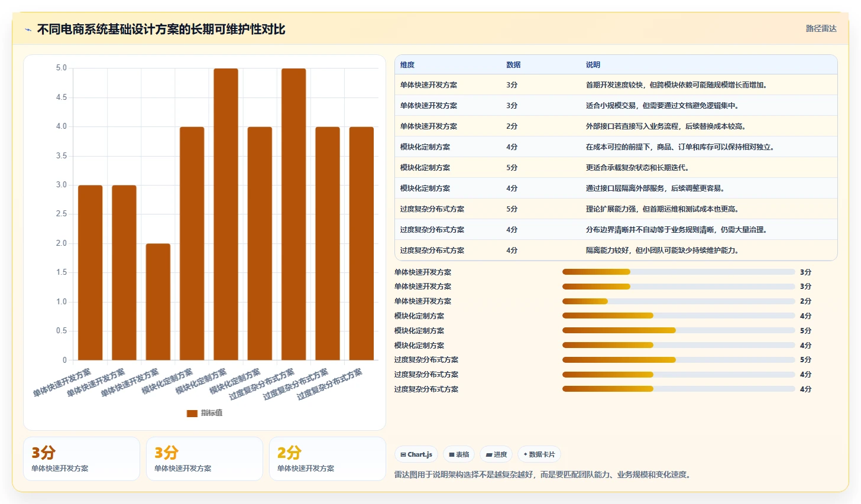Click the 2分 data card
861x504 pixels.
point(327,459)
